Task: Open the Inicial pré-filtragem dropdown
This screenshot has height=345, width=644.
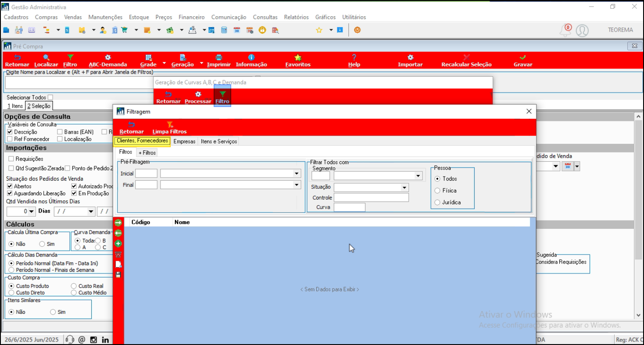Action: (297, 174)
